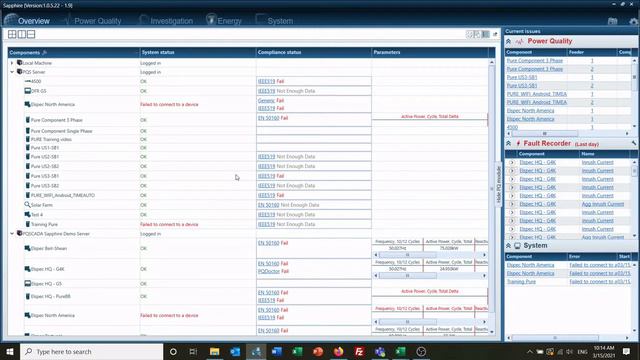This screenshot has width=640, height=360.
Task: Select PURE_WIFI_Android_TIMEAUTO component
Action: (63, 195)
